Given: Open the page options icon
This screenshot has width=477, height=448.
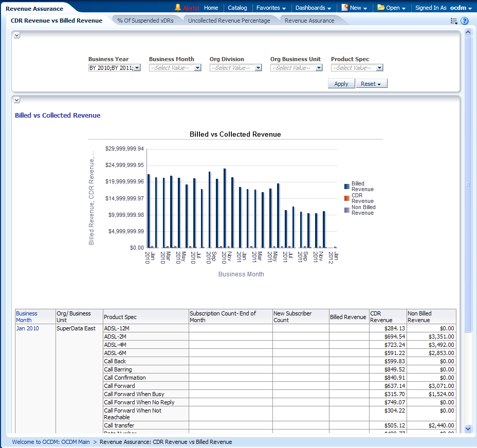Looking at the screenshot, I should pyautogui.click(x=454, y=21).
